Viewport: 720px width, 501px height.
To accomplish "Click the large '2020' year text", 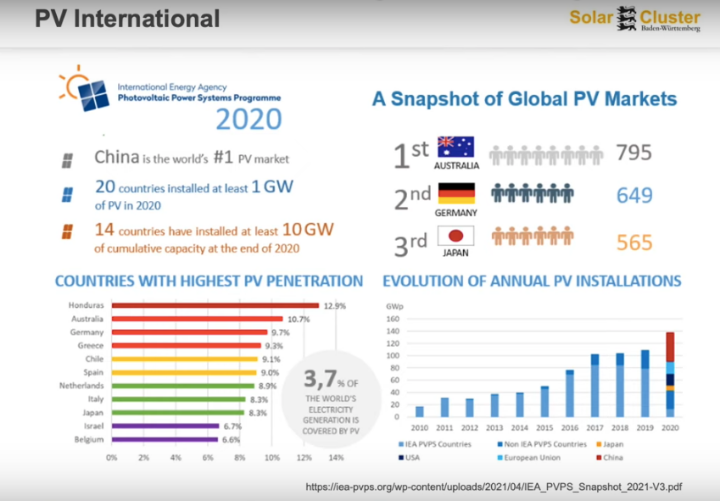I will [x=248, y=119].
